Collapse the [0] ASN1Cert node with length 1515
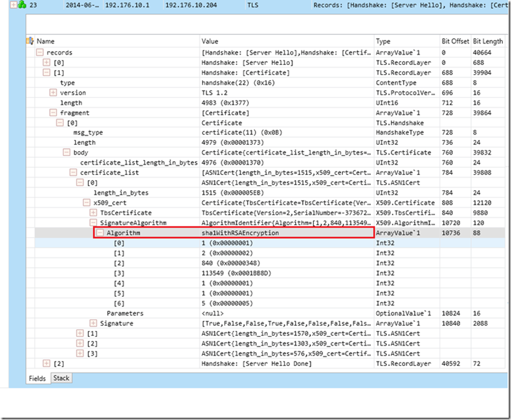Image resolution: width=511 pixels, height=420 pixels. click(x=80, y=182)
